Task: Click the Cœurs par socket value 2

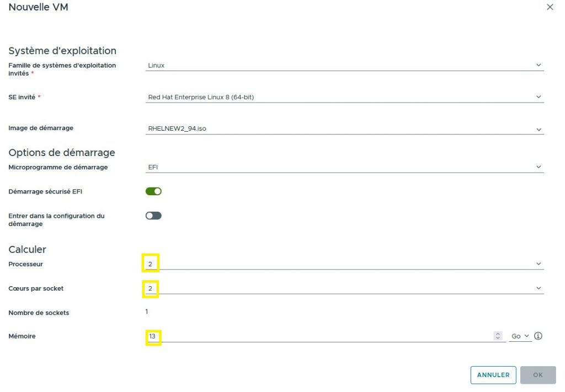Action: tap(150, 288)
